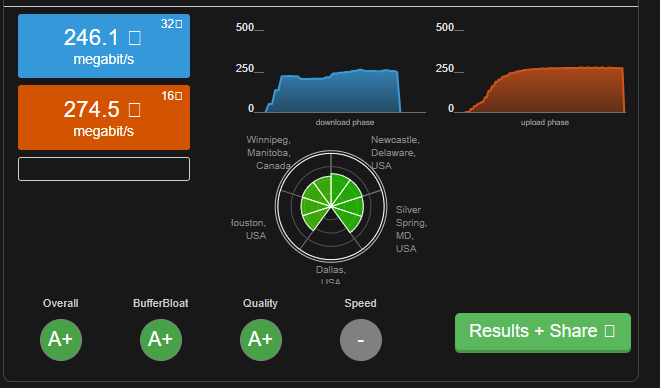The height and width of the screenshot is (388, 660).
Task: Click the Results + Share button
Action: pyautogui.click(x=543, y=332)
